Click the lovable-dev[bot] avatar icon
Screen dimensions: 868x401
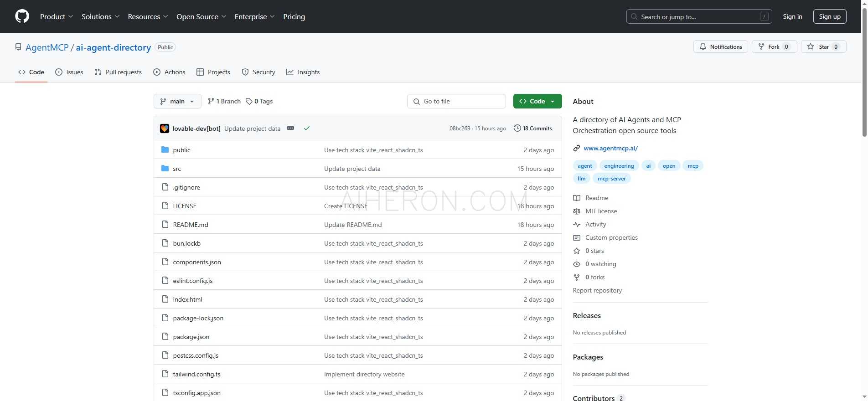(165, 129)
